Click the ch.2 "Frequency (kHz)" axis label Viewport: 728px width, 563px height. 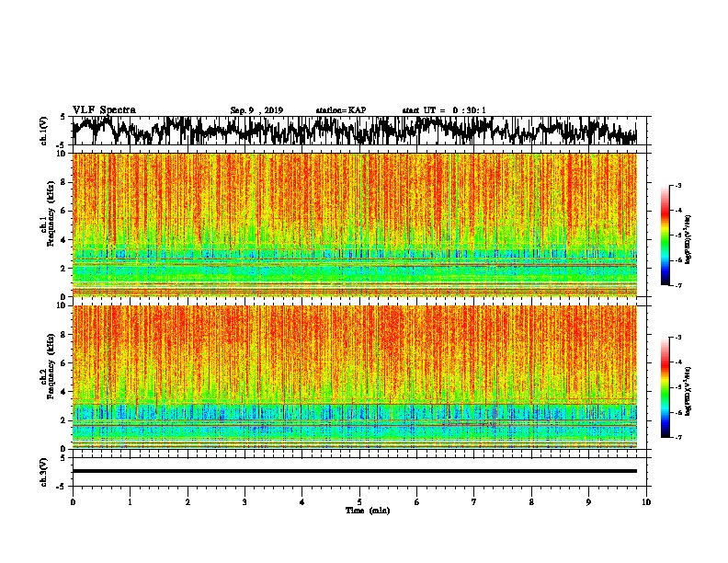pos(51,366)
